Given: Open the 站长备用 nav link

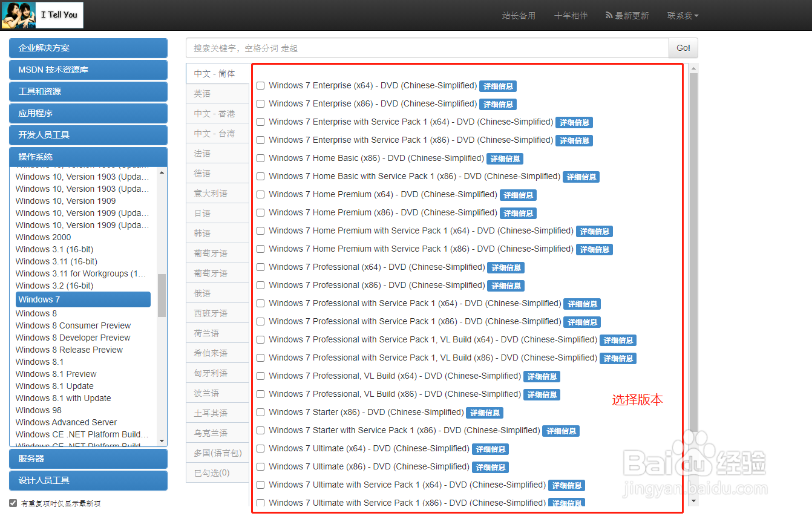Looking at the screenshot, I should tap(519, 16).
